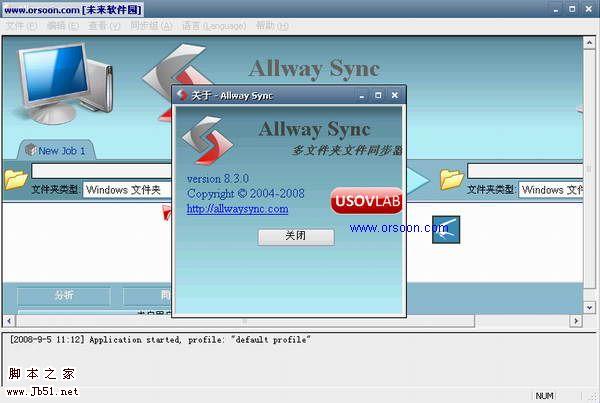Click the cyan sync direction arrow
The image size is (600, 403).
(417, 181)
